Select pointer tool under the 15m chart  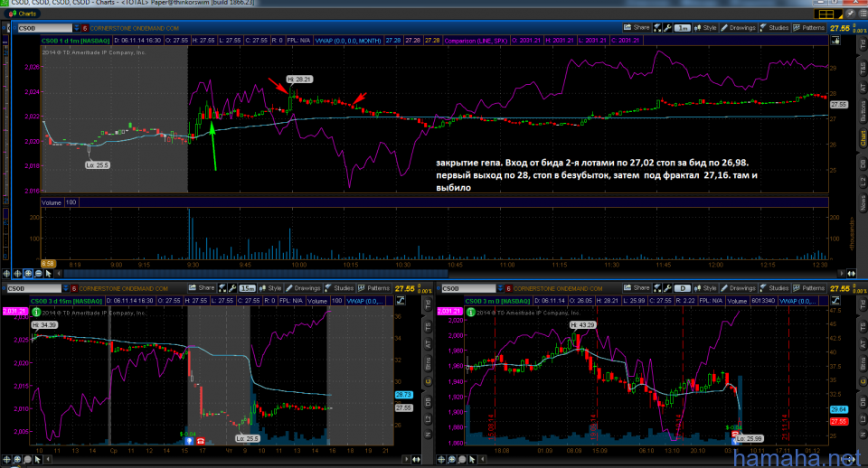(x=38, y=459)
